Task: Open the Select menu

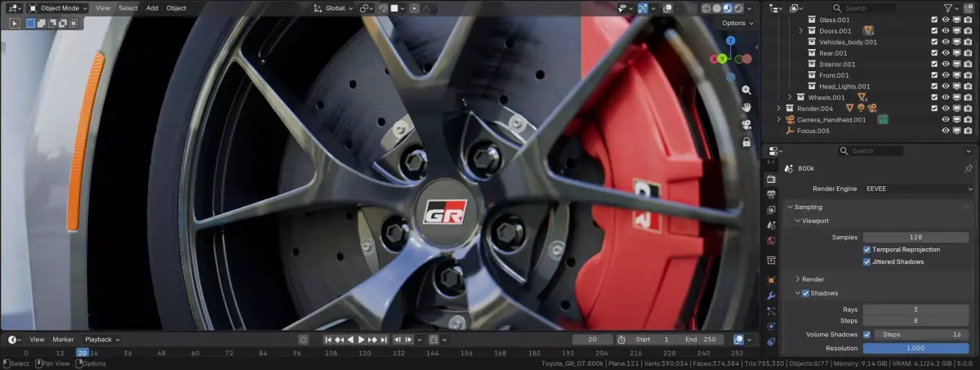Action: click(128, 8)
